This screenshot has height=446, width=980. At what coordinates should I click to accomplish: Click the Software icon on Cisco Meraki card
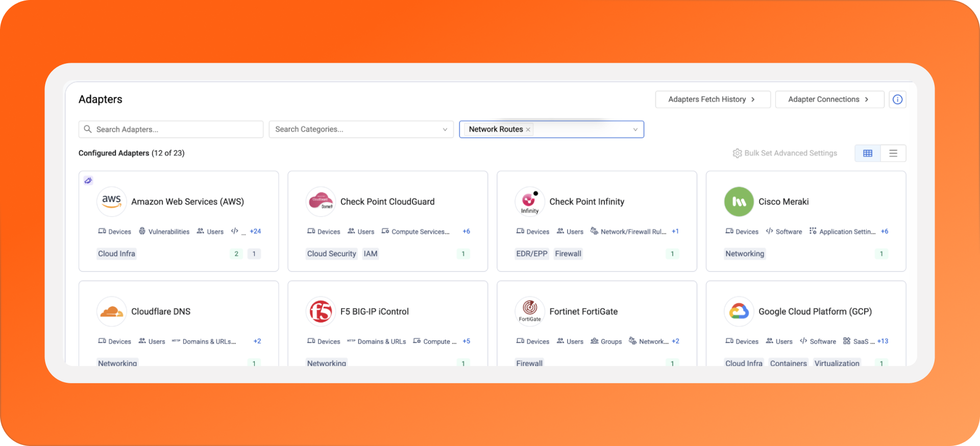pyautogui.click(x=769, y=231)
